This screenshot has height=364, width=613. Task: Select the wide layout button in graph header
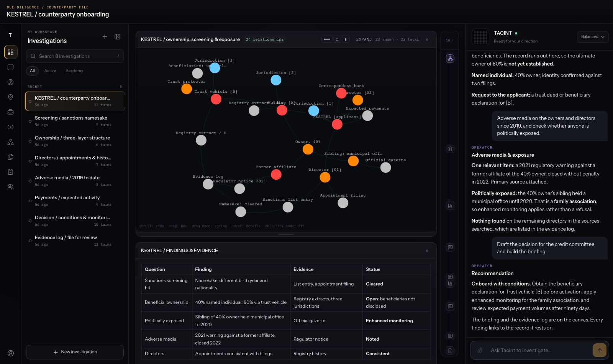point(327,39)
